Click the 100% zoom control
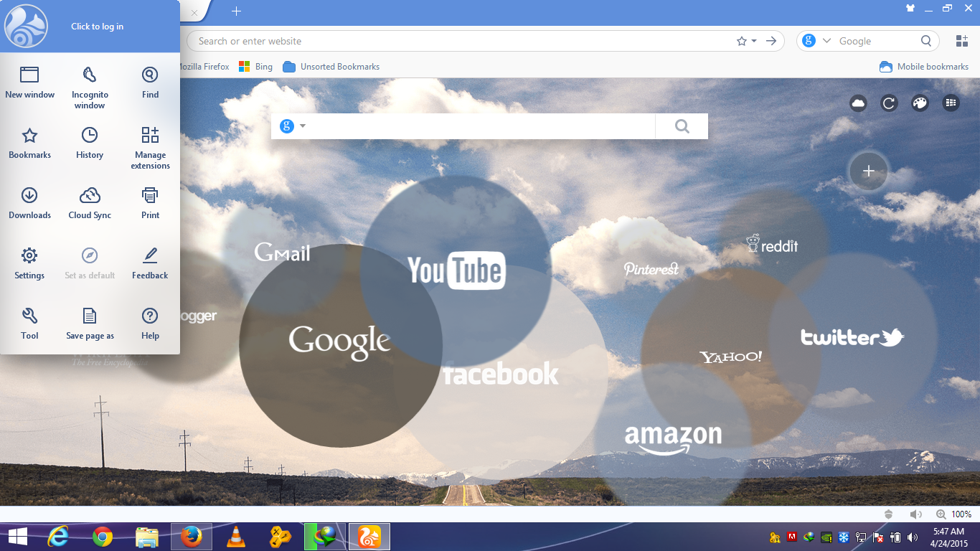The width and height of the screenshot is (980, 551). pos(954,514)
